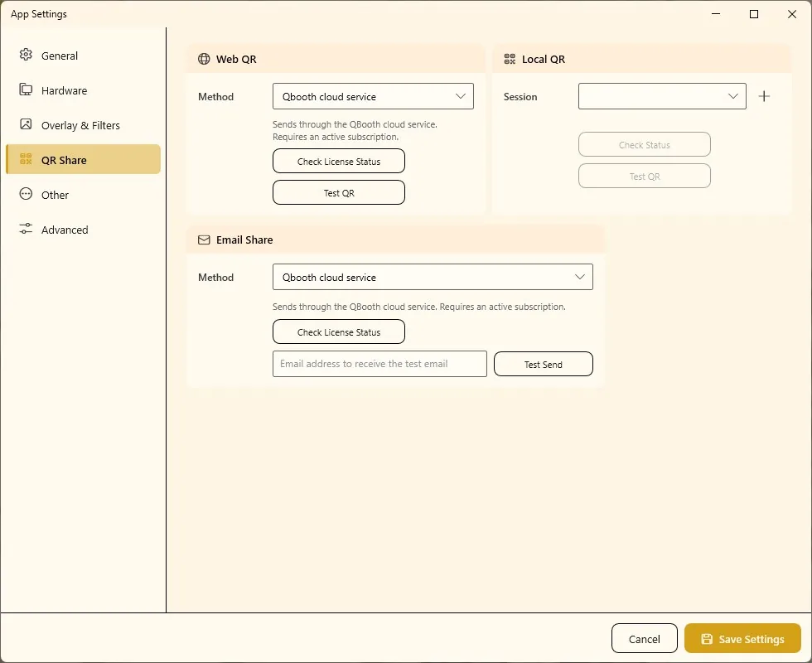Click the Local QR code icon
Viewport: 812px width, 663px height.
pyautogui.click(x=510, y=59)
